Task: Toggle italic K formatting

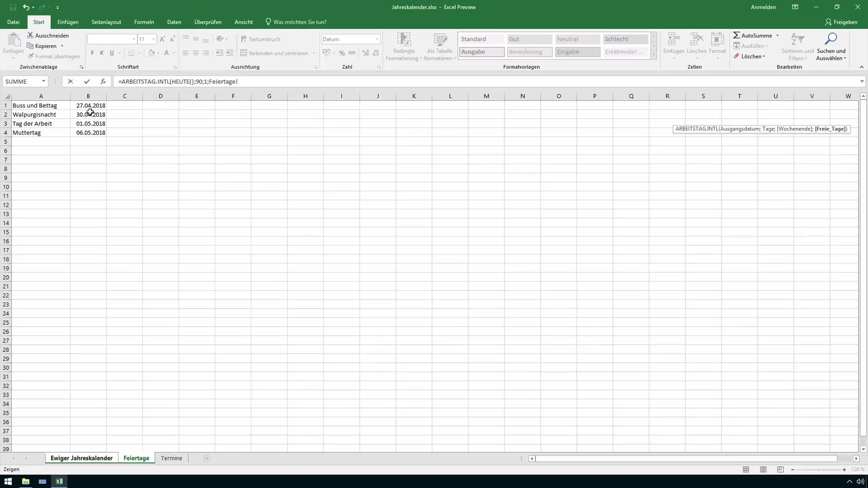Action: (x=102, y=53)
